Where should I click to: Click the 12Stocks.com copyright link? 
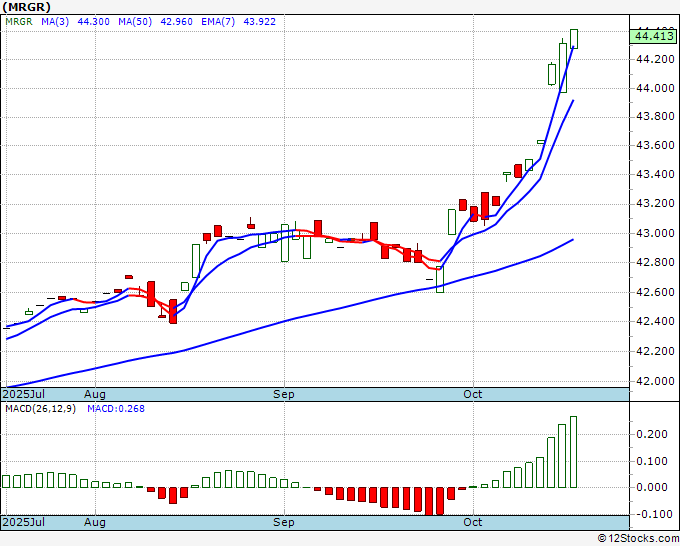(x=638, y=539)
